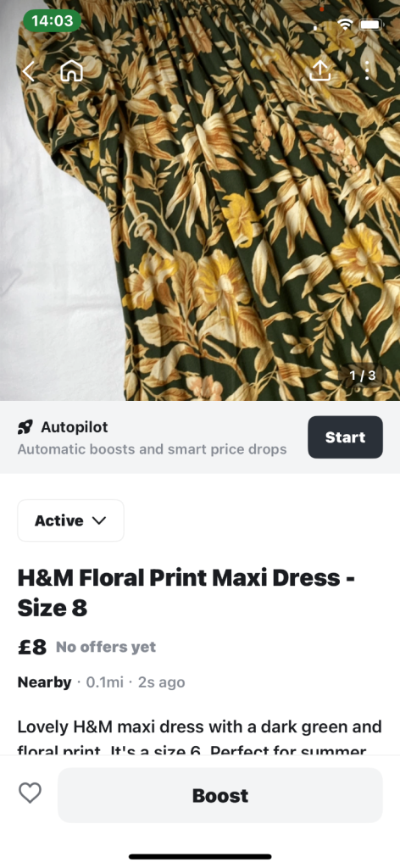
Task: Tap the £8 price
Action: 32,647
